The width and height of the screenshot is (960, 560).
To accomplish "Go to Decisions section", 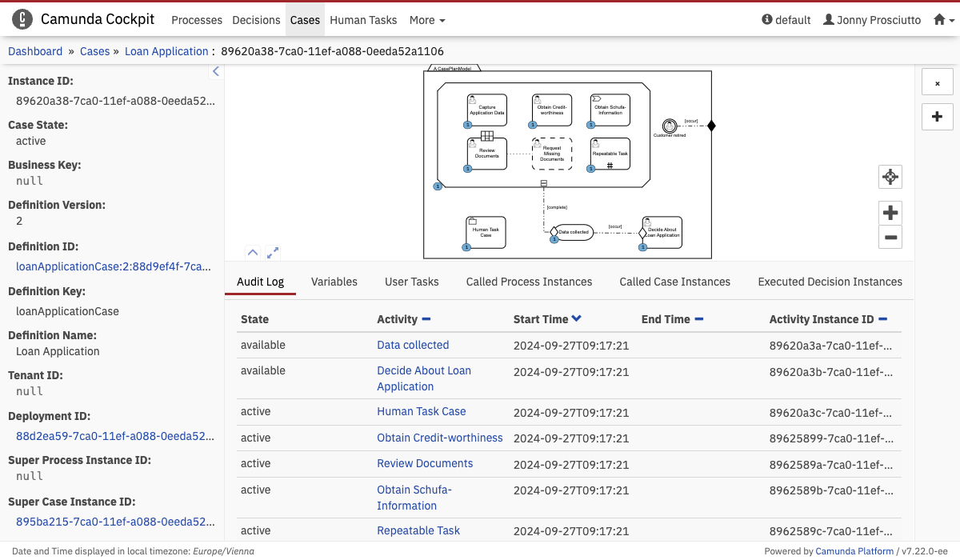I will pyautogui.click(x=256, y=20).
